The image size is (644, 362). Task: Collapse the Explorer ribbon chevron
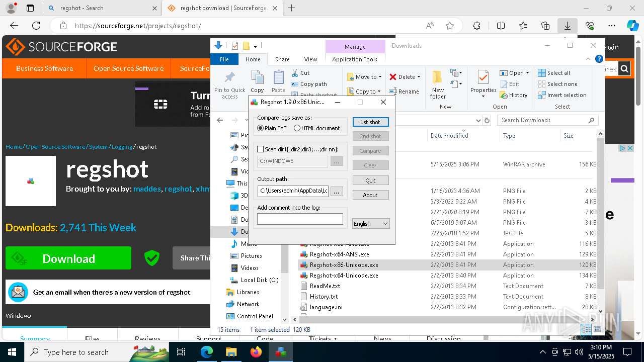(588, 59)
